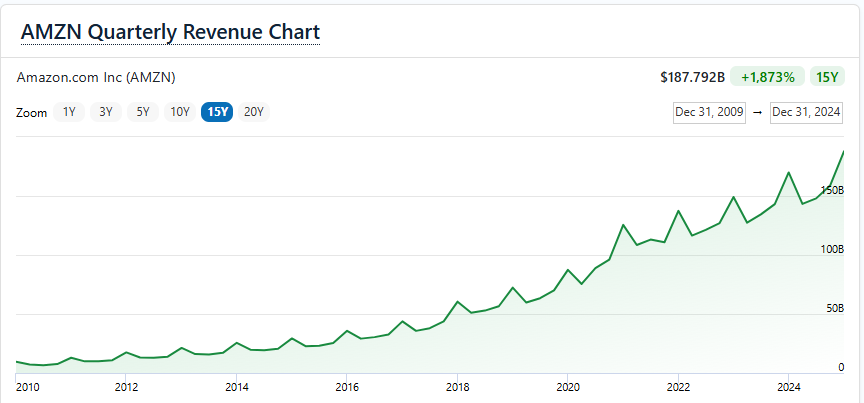Select the 1Y zoom range
864x403 pixels.
(x=69, y=112)
